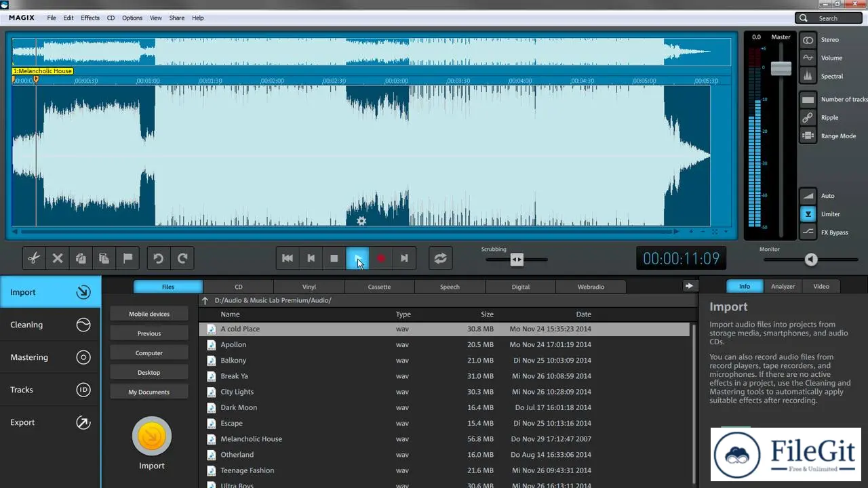Click the copy icon in the edit toolbar
Screen dimensions: 868x488
point(81,258)
